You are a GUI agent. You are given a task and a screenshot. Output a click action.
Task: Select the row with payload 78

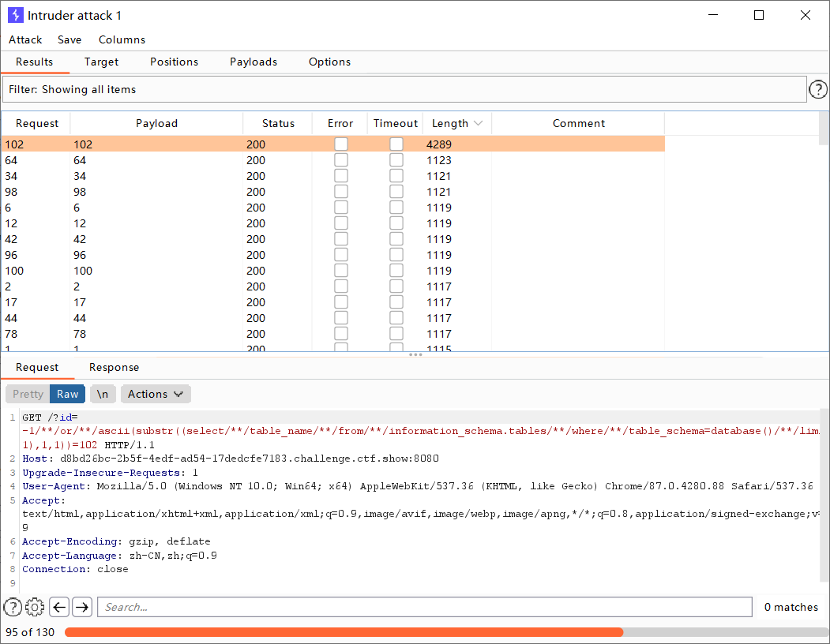pyautogui.click(x=333, y=334)
